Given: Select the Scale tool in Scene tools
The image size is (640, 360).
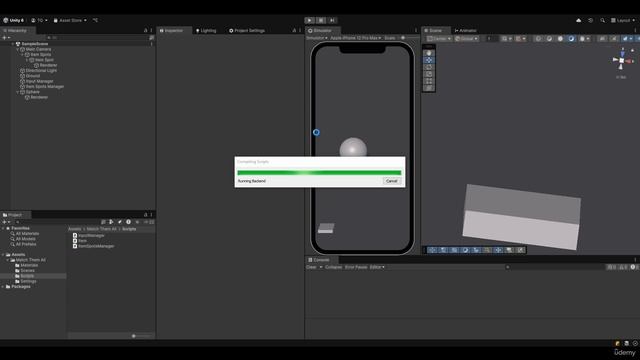Looking at the screenshot, I should coord(429,74).
